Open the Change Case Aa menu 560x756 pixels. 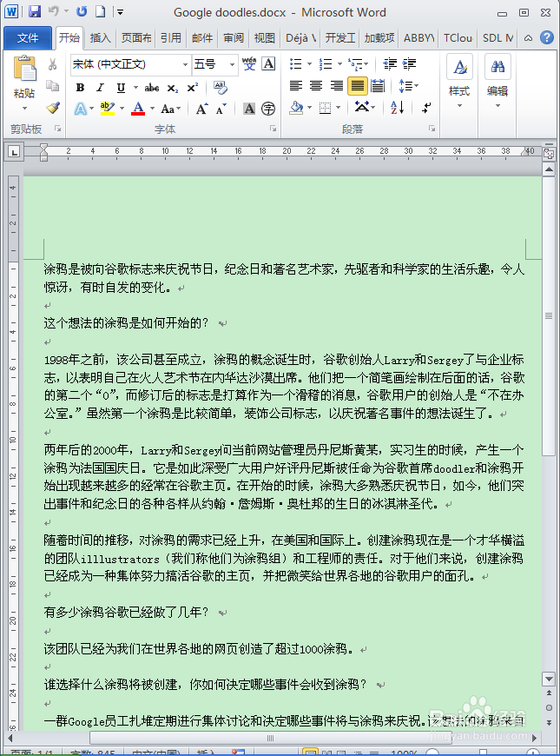point(170,109)
